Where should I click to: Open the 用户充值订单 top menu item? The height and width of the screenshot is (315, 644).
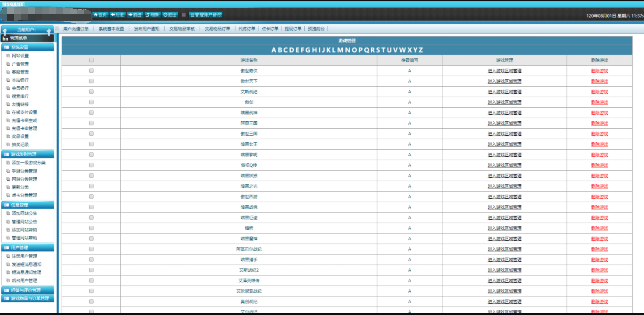pyautogui.click(x=76, y=29)
